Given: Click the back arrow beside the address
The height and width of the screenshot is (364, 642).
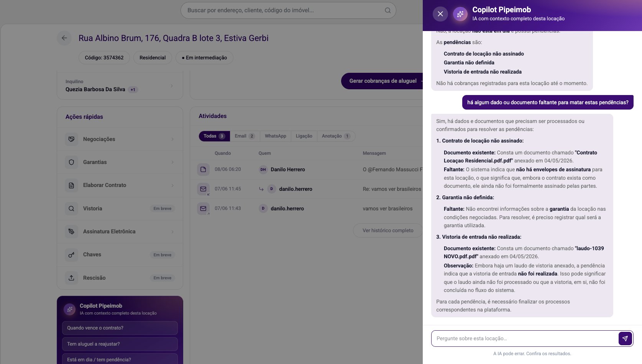Looking at the screenshot, I should click(x=64, y=38).
